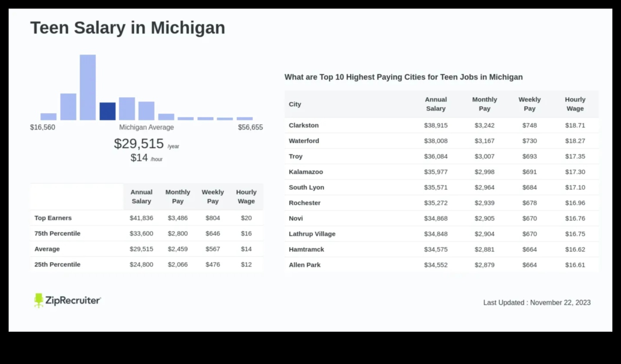The width and height of the screenshot is (621, 364).
Task: Click Hourly Wage header in percentile table
Action: [246, 196]
